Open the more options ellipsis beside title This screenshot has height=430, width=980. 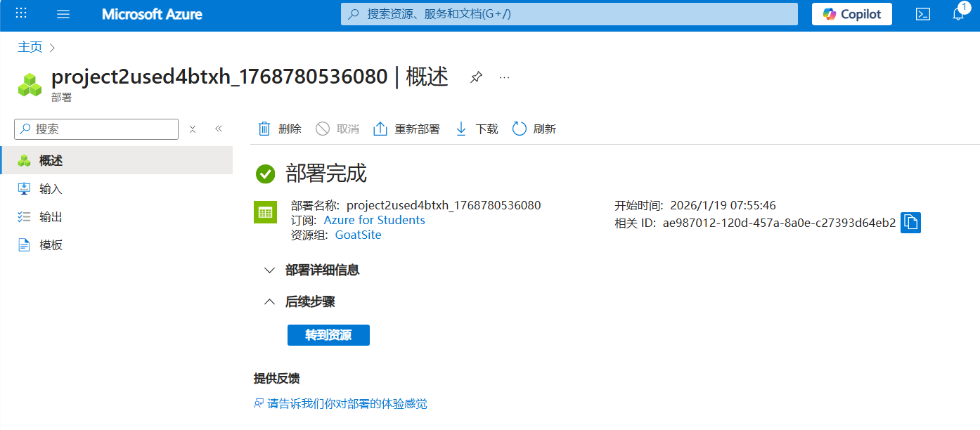tap(504, 77)
